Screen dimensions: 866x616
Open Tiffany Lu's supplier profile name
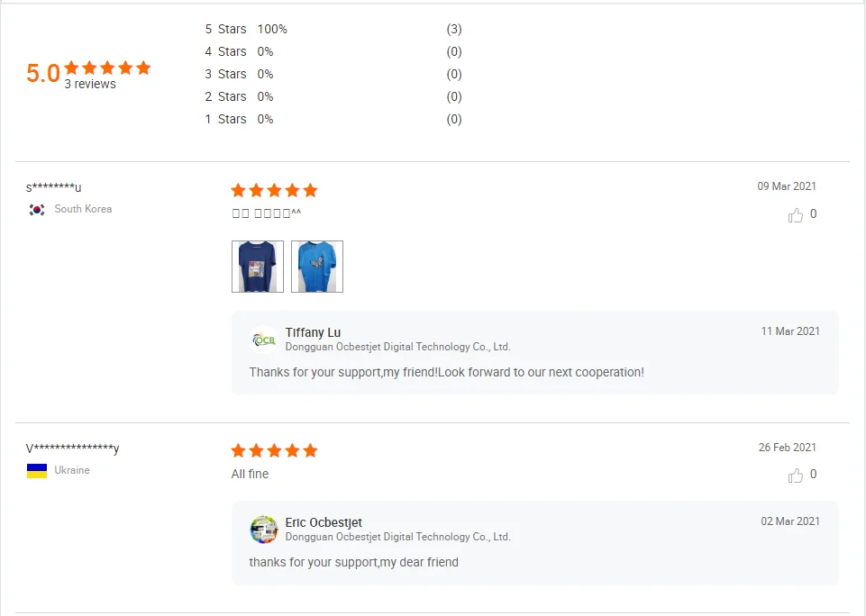313,333
